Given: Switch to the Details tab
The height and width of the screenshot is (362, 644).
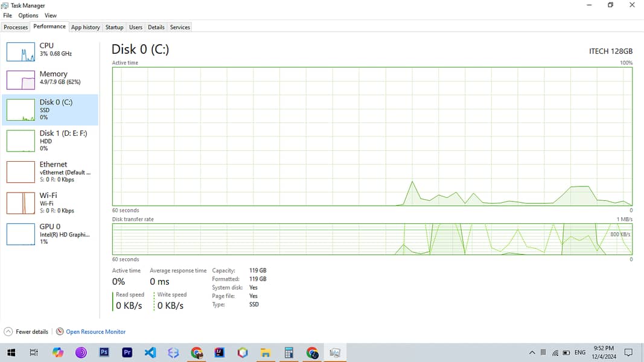Looking at the screenshot, I should [x=156, y=27].
